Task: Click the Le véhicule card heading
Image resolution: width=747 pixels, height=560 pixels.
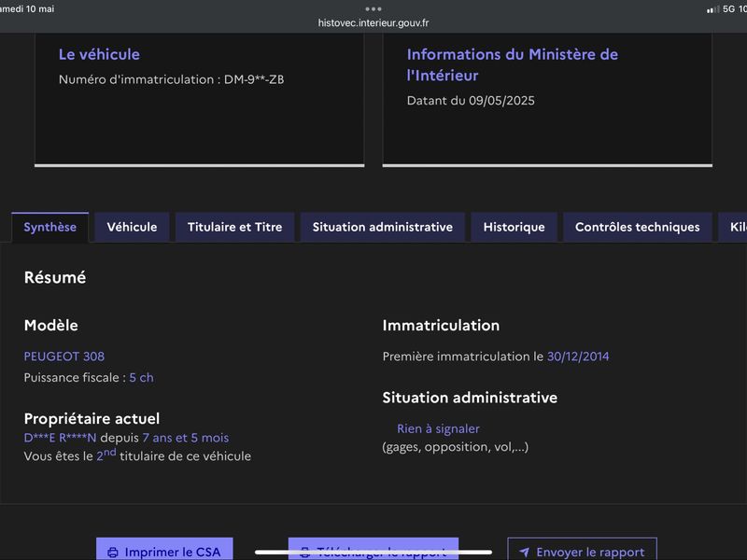Action: [x=99, y=54]
